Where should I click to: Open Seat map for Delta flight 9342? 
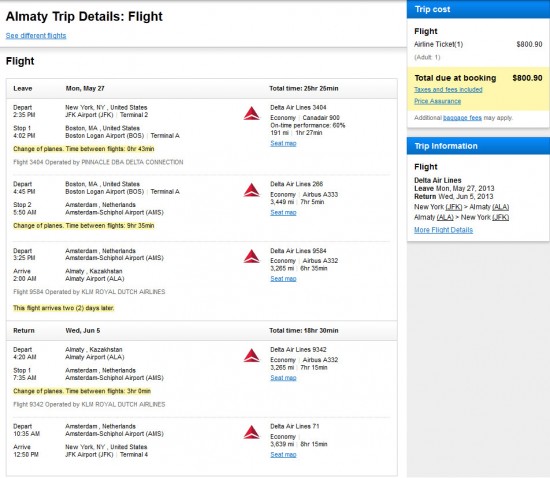pos(283,378)
